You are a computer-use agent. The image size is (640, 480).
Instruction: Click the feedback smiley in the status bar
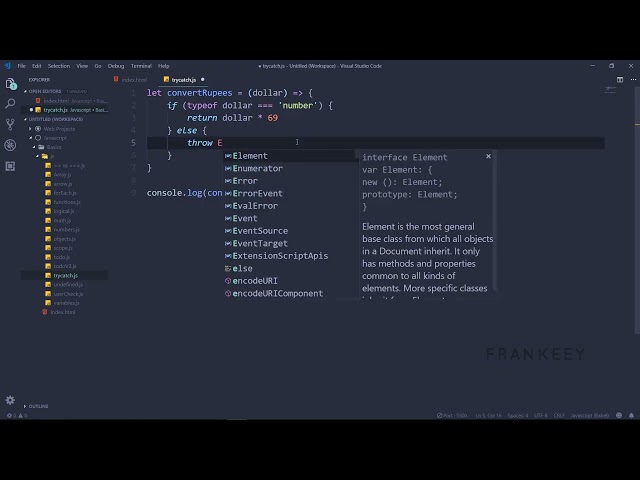click(619, 416)
